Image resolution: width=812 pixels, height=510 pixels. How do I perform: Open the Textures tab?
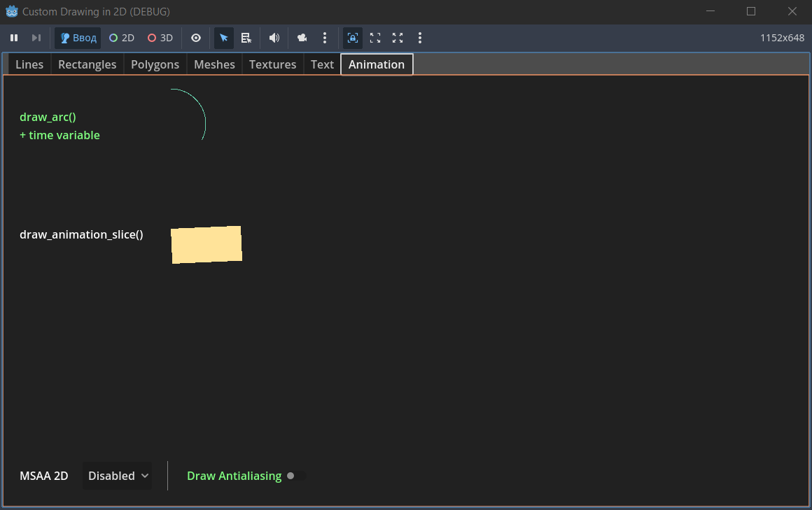point(272,65)
